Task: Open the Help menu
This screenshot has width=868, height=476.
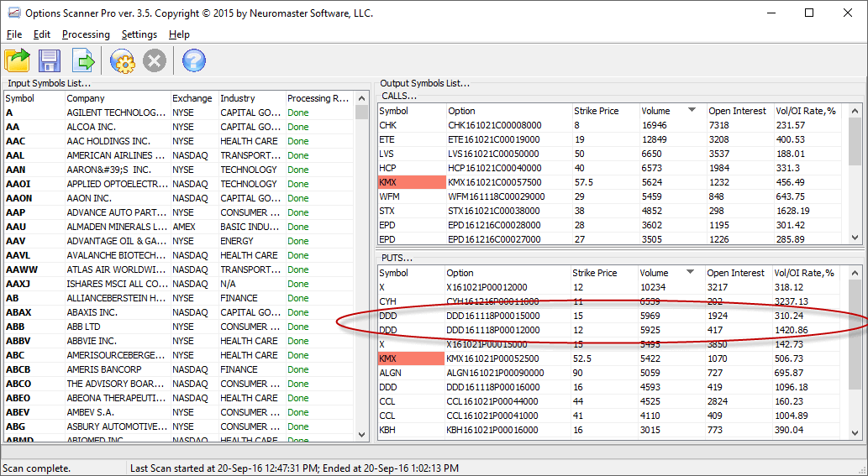Action: (x=179, y=34)
